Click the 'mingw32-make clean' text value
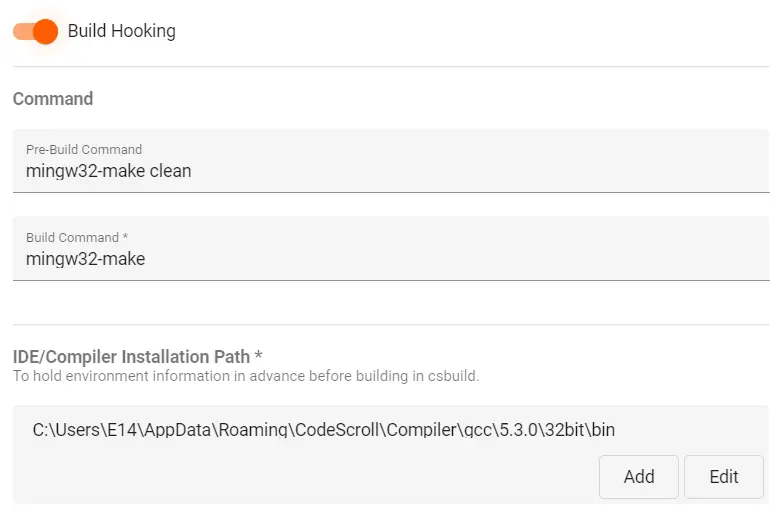The width and height of the screenshot is (780, 517). point(108,171)
